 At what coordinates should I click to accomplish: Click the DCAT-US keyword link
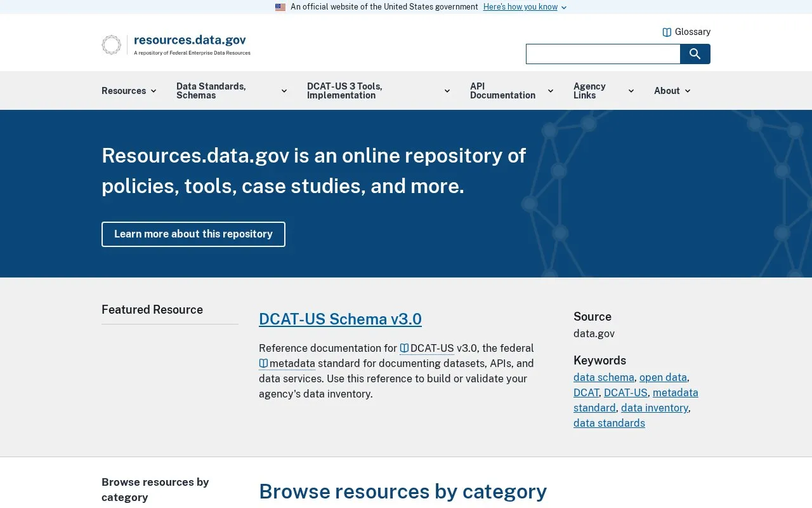pos(625,392)
